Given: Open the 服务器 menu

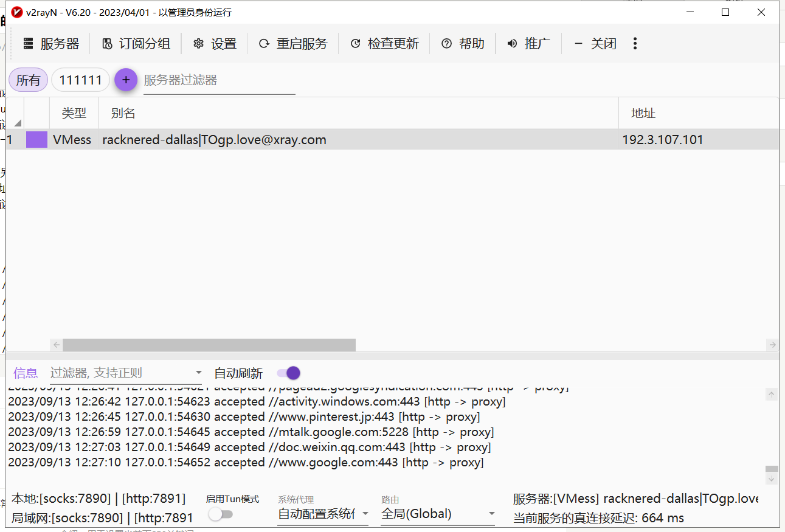Looking at the screenshot, I should (x=52, y=44).
